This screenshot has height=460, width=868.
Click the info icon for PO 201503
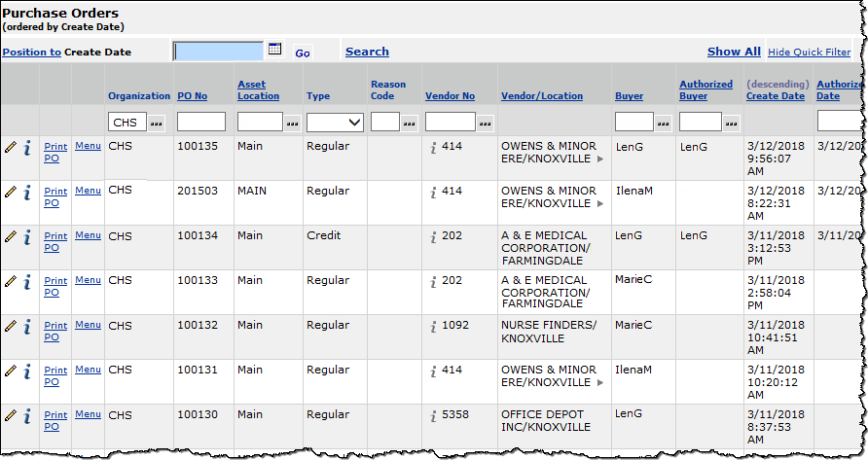coord(27,193)
